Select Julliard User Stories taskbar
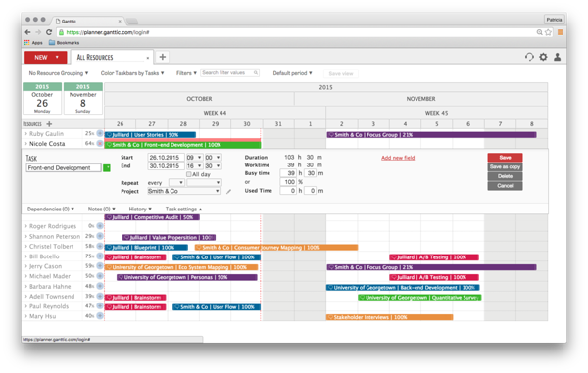588x373 pixels. coord(150,135)
